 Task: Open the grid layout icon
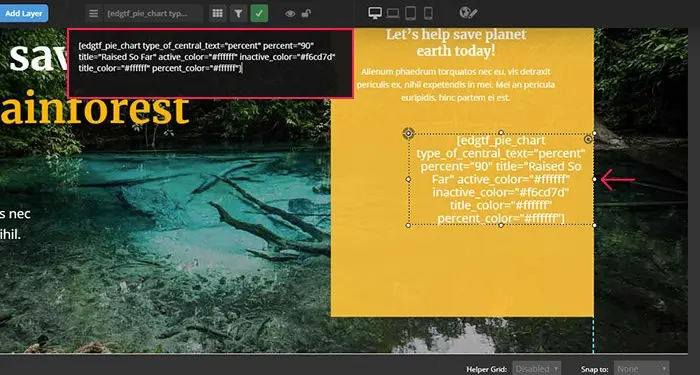[x=217, y=13]
